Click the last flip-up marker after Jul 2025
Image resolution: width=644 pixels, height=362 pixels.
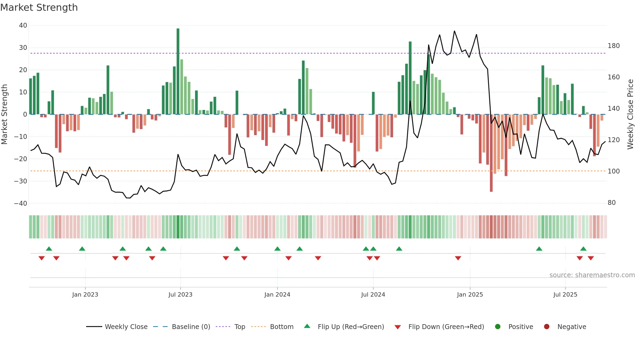click(583, 249)
